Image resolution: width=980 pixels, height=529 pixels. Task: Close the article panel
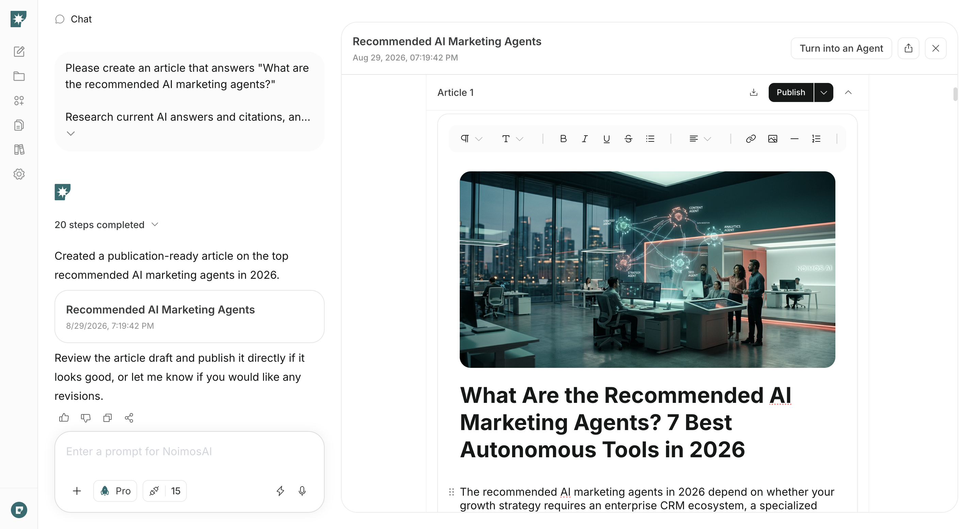(935, 48)
